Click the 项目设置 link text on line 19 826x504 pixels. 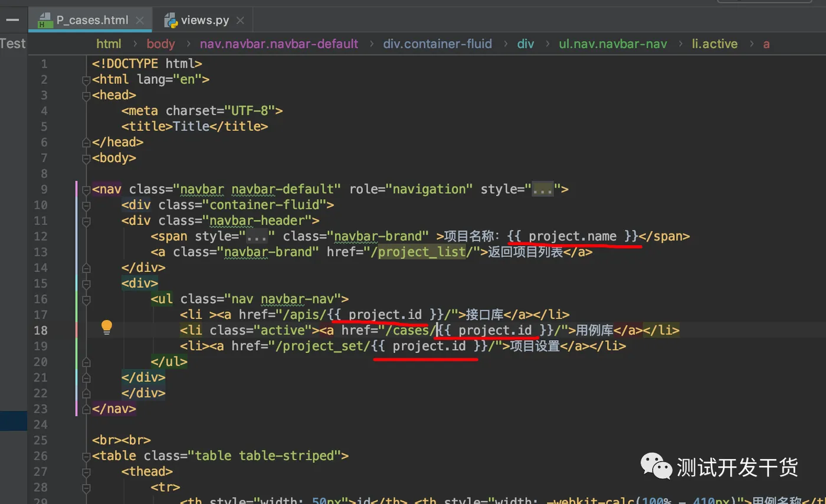536,347
